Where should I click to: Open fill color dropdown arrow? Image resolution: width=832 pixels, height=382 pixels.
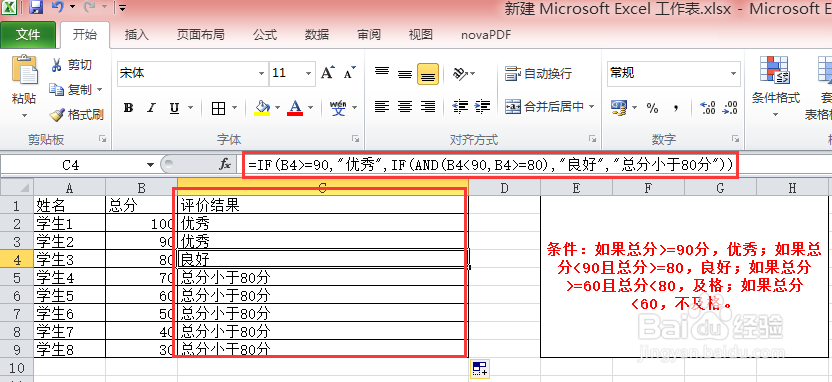coord(277,108)
